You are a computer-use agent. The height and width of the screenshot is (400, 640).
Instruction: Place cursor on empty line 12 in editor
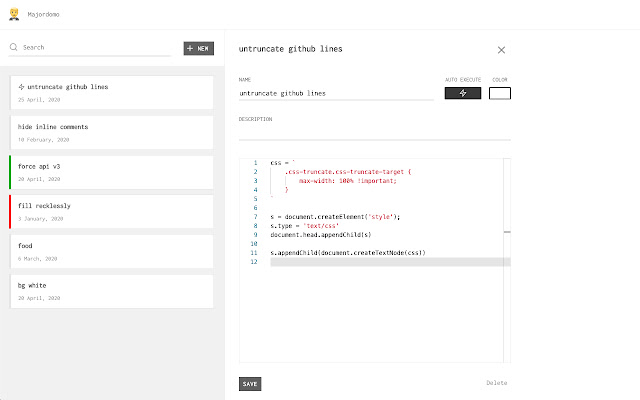coord(390,262)
